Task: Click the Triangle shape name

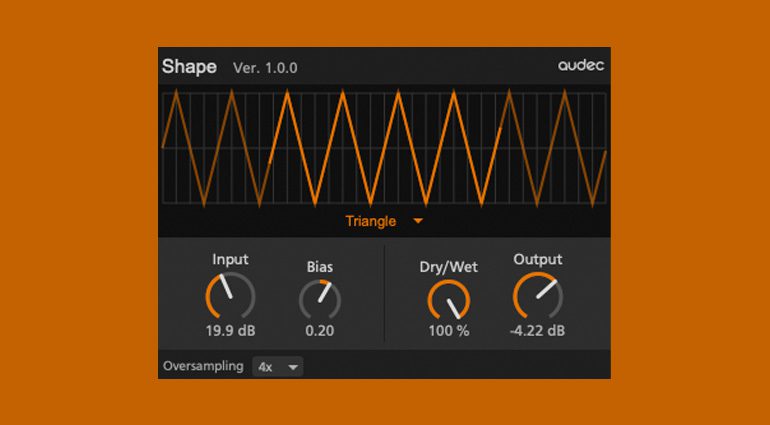Action: [x=371, y=221]
